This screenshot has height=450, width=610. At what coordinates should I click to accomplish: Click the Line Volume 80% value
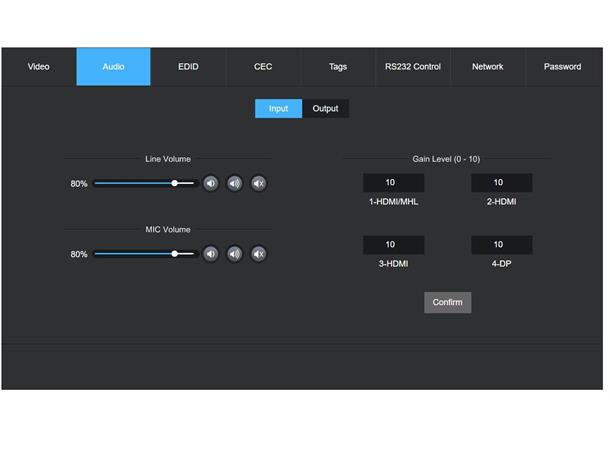tap(79, 184)
